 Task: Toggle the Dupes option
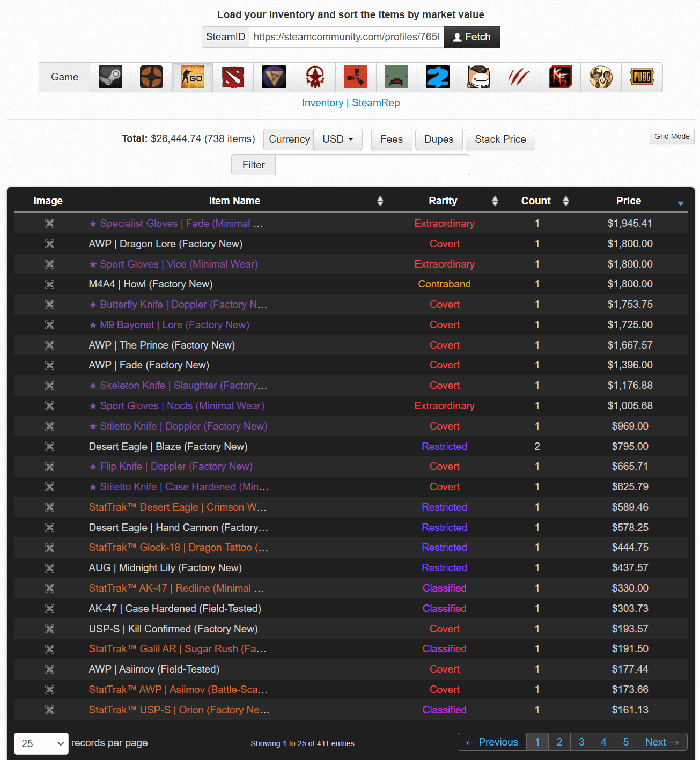click(438, 139)
